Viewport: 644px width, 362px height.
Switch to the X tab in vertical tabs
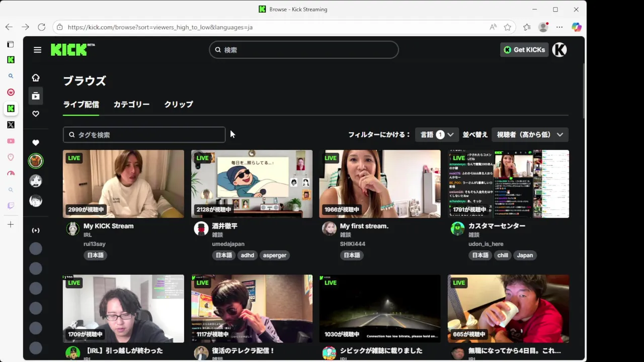[11, 125]
